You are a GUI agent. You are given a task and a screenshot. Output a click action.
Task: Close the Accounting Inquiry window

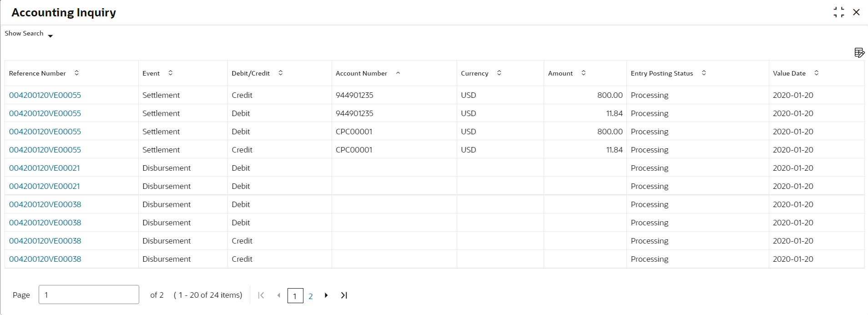pos(856,12)
